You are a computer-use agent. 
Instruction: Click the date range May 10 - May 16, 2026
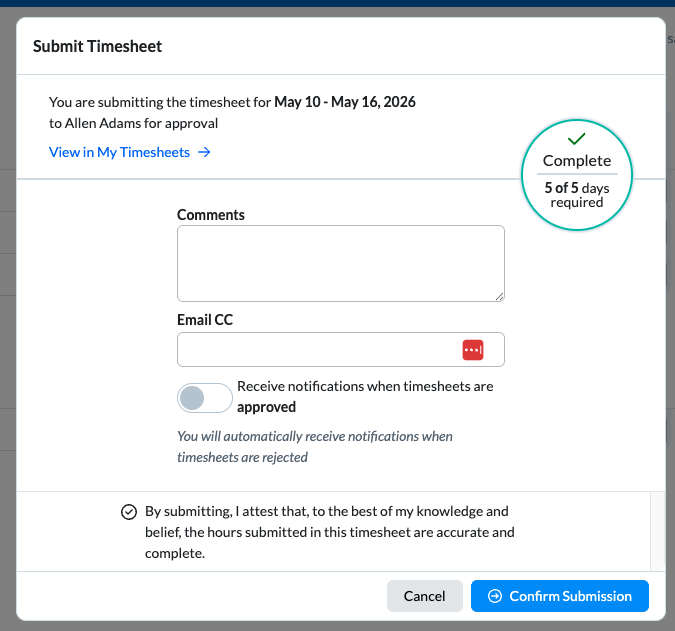pyautogui.click(x=345, y=102)
